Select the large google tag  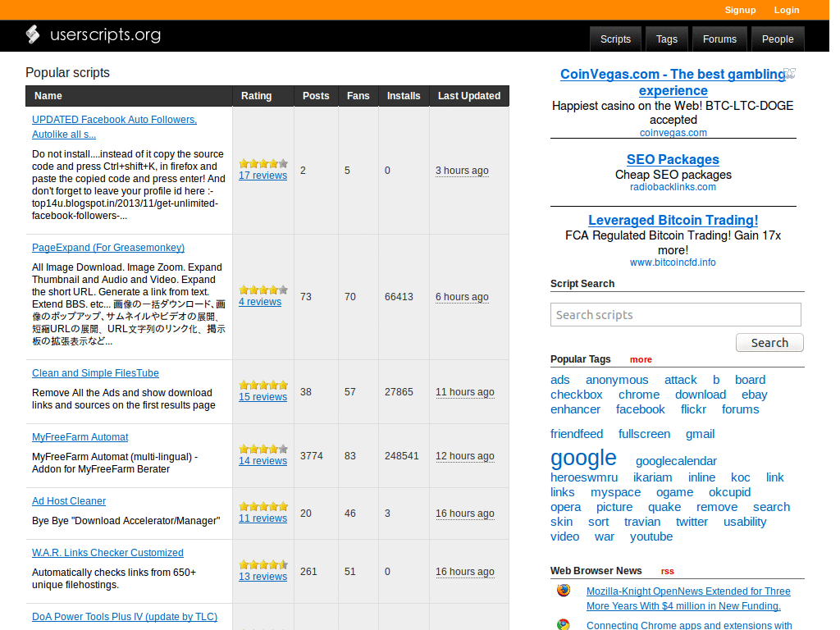point(583,458)
